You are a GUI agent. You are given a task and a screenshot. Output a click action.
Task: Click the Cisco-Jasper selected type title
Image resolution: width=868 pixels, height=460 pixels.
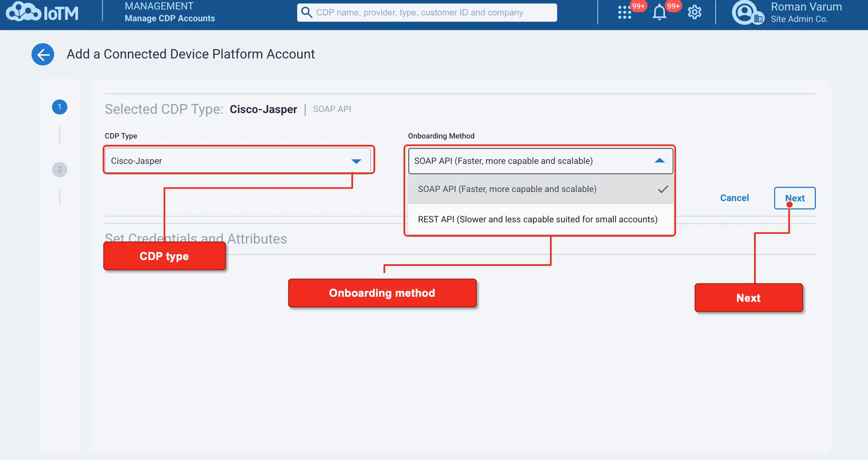(x=263, y=109)
